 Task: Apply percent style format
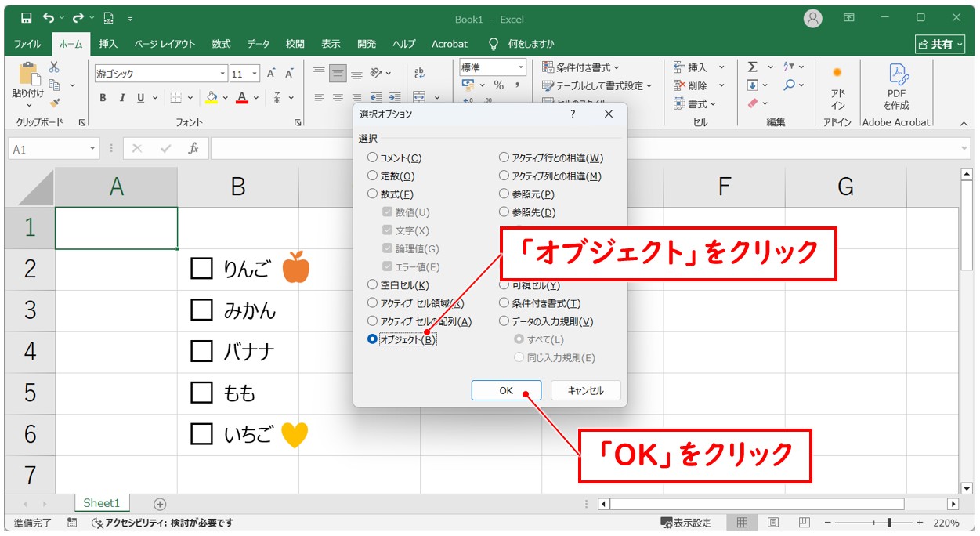click(498, 85)
